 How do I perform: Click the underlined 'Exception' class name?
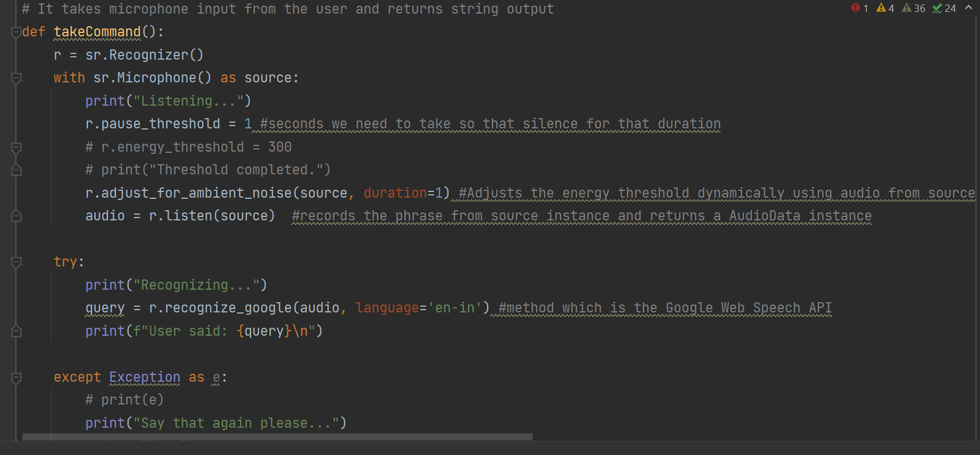pyautogui.click(x=145, y=377)
